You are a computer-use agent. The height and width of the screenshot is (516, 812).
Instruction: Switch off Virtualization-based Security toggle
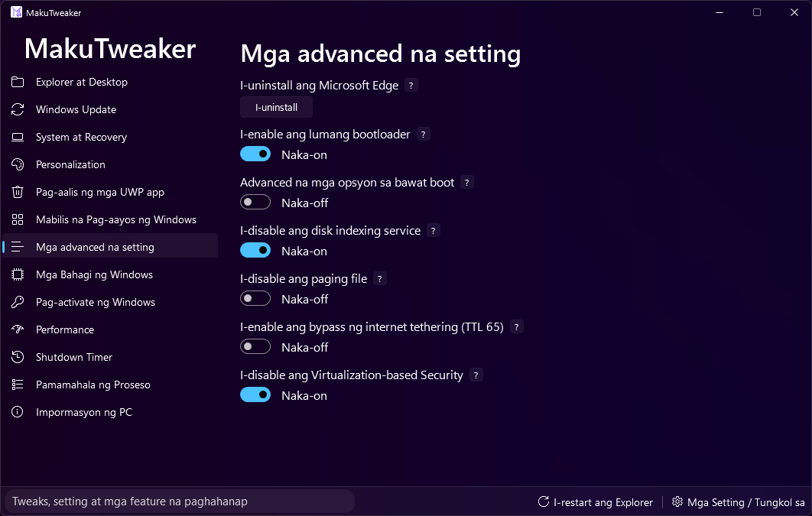point(255,395)
